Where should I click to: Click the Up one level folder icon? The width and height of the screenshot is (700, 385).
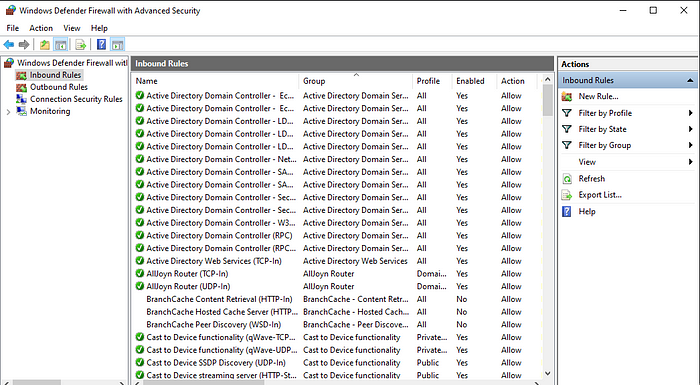click(45, 45)
